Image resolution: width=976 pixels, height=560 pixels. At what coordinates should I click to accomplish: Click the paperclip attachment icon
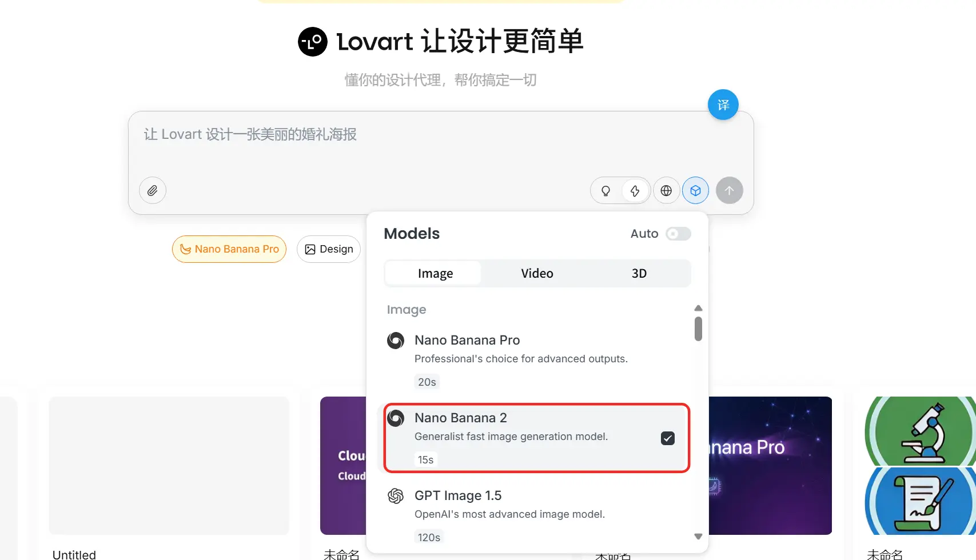tap(152, 190)
